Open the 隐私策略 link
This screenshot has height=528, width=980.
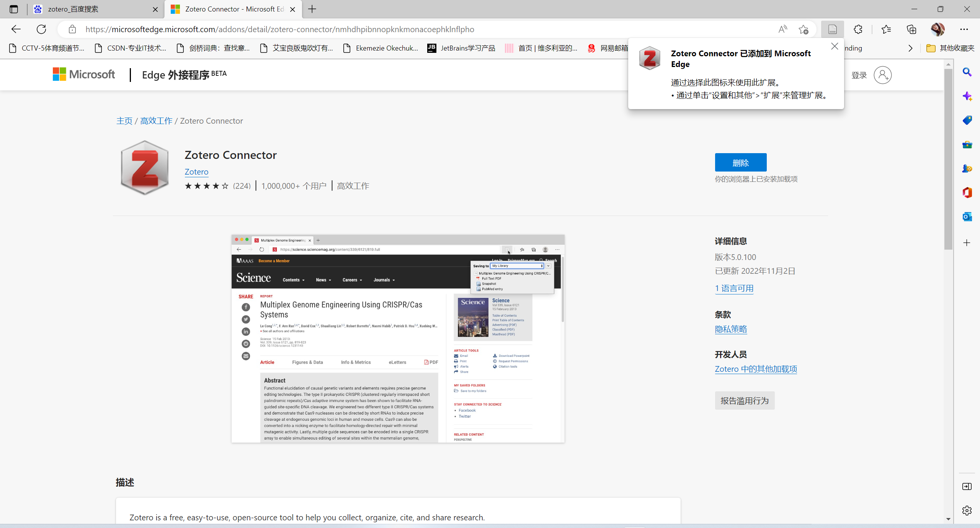[x=731, y=329]
